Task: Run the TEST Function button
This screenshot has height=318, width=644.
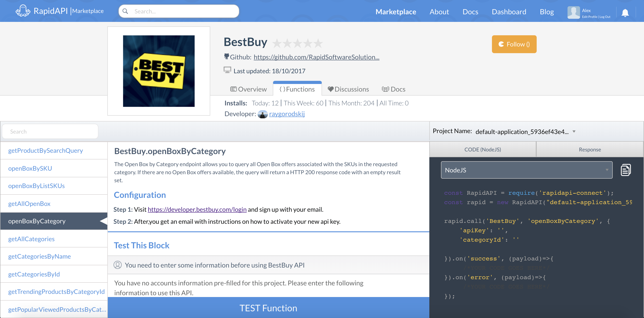Action: (x=268, y=308)
